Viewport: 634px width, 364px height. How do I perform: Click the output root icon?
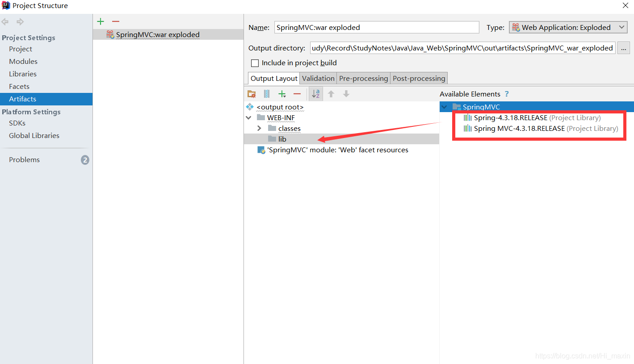point(250,107)
